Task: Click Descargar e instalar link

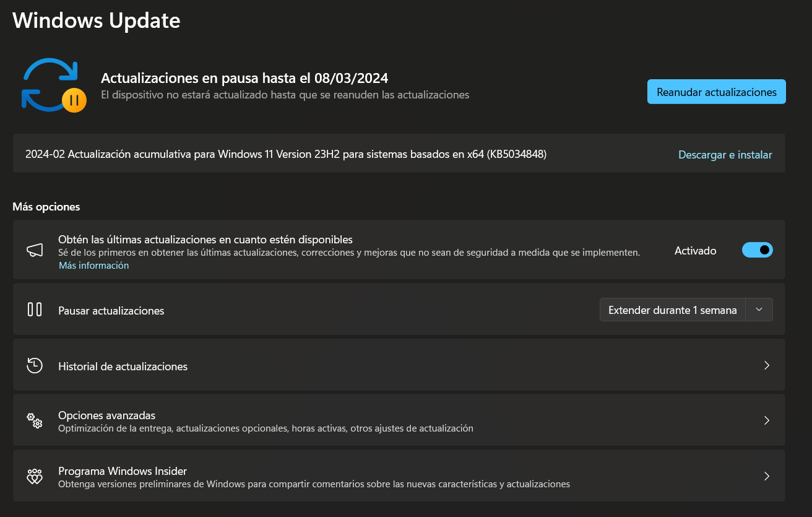Action: point(725,155)
